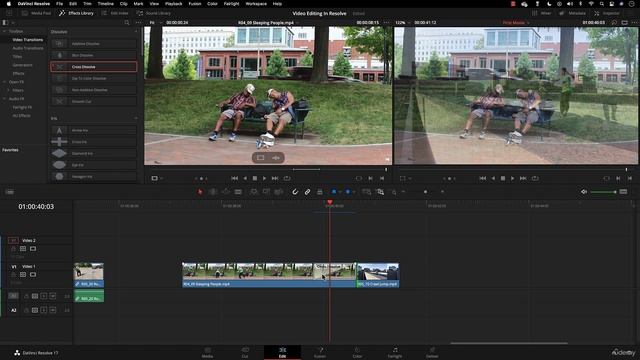Mute the timeline audio speaker icon
The height and width of the screenshot is (360, 640).
click(584, 192)
